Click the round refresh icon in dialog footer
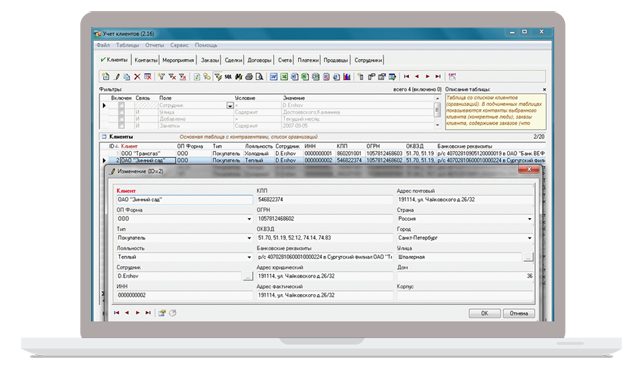 coord(173,313)
